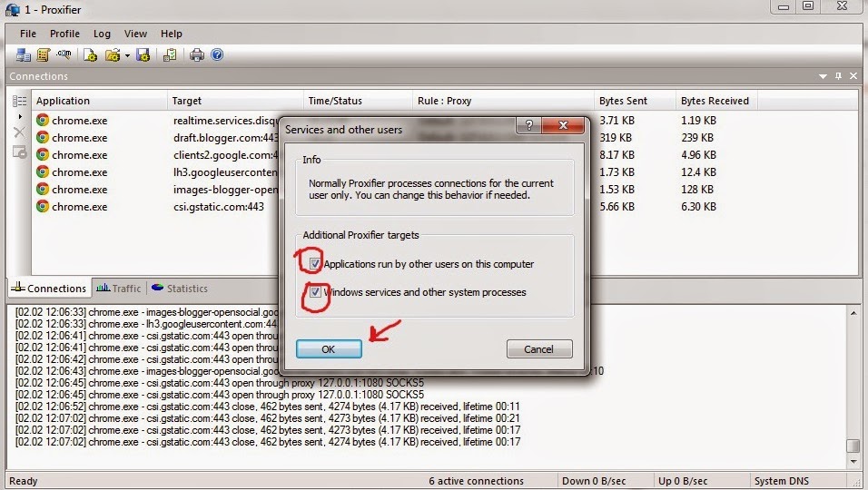Open the Proxy Checker toolbar icon
868x490 pixels.
170,54
